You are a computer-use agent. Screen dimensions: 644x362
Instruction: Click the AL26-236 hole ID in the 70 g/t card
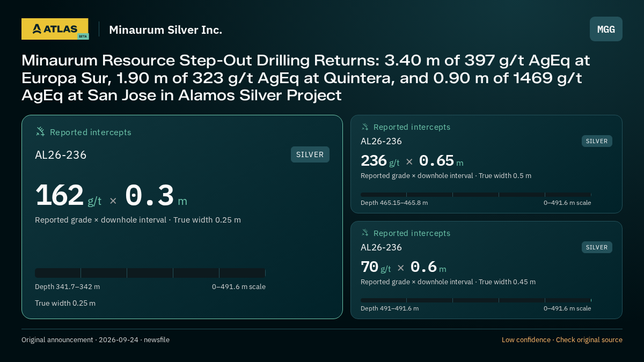[x=381, y=247]
